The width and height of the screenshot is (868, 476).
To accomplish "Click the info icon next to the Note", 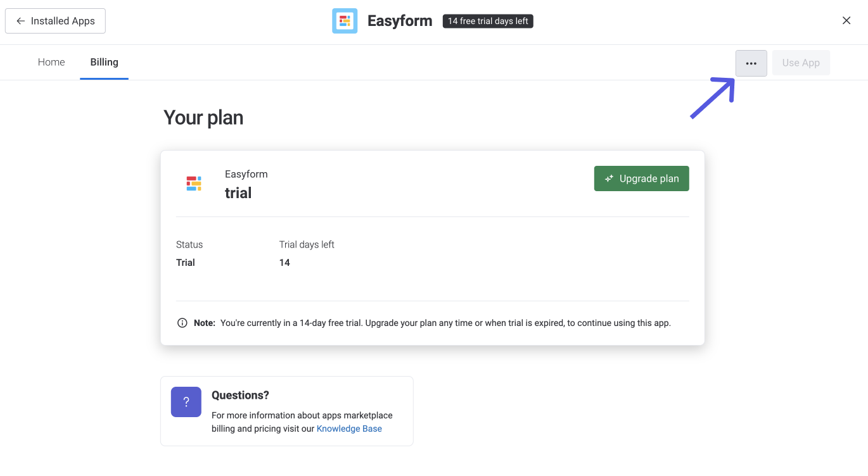I will click(x=182, y=323).
